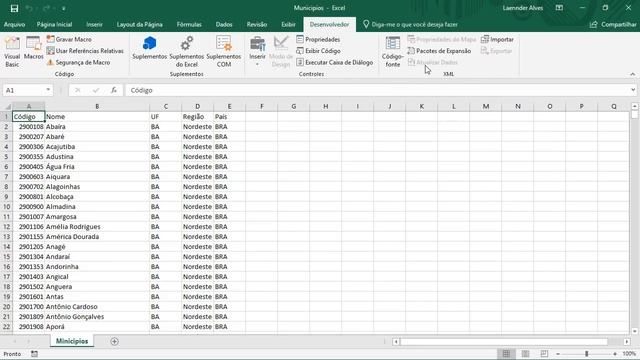This screenshot has height=360, width=640.
Task: Click the Name Box showing A1
Action: tap(24, 90)
